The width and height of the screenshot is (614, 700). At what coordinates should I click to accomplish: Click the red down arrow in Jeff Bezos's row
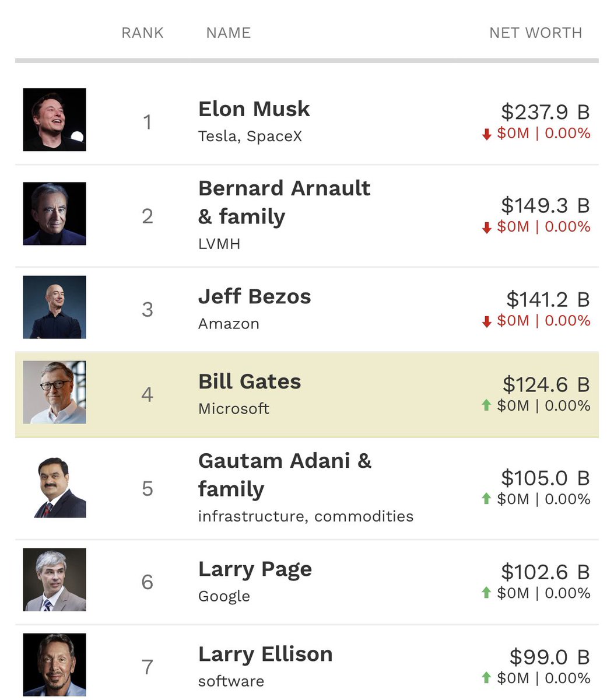point(487,322)
